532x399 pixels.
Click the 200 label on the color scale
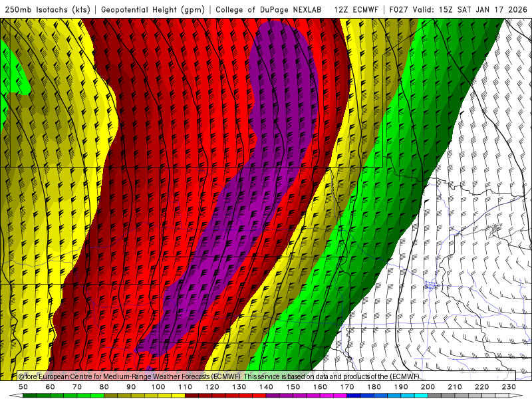pos(428,387)
